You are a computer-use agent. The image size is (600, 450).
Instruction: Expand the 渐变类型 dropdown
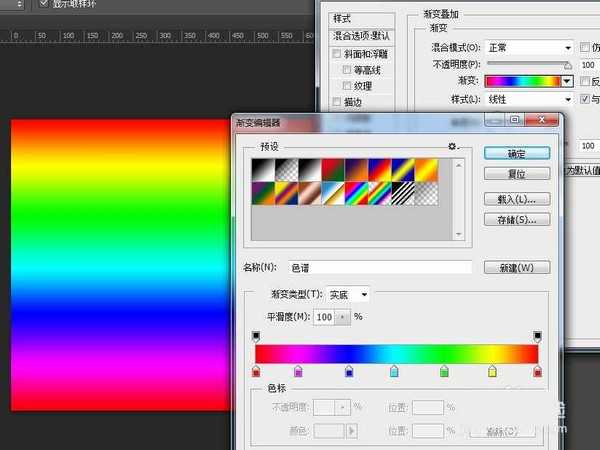point(350,294)
